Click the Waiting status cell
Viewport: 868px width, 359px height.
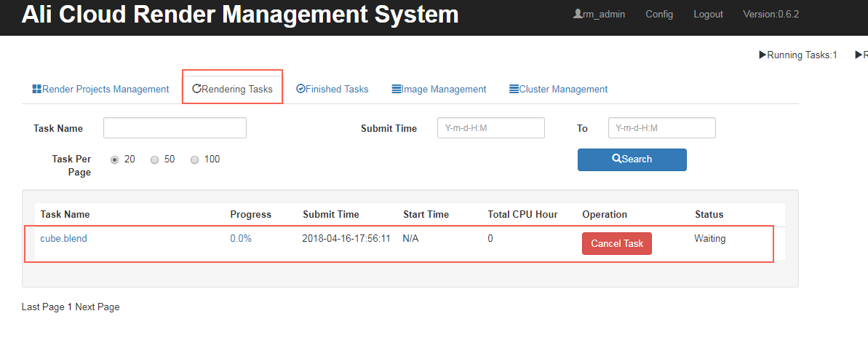pyautogui.click(x=709, y=239)
